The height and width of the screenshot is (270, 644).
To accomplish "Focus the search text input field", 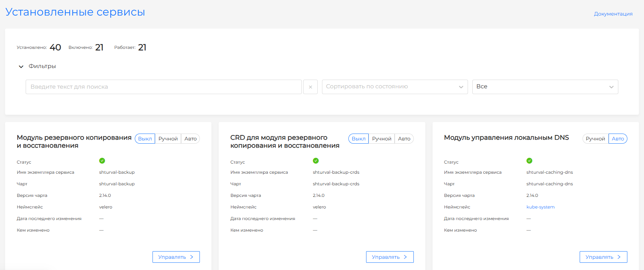I will pos(164,87).
